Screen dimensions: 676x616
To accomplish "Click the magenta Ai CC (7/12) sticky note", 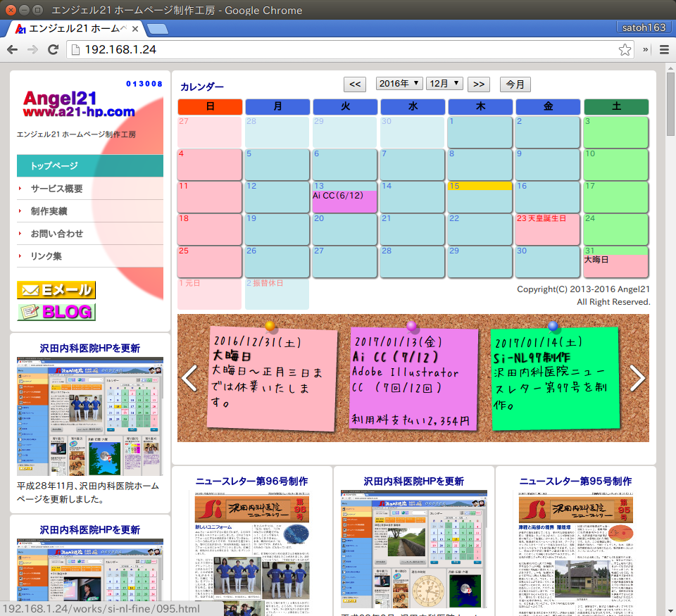I will point(414,379).
